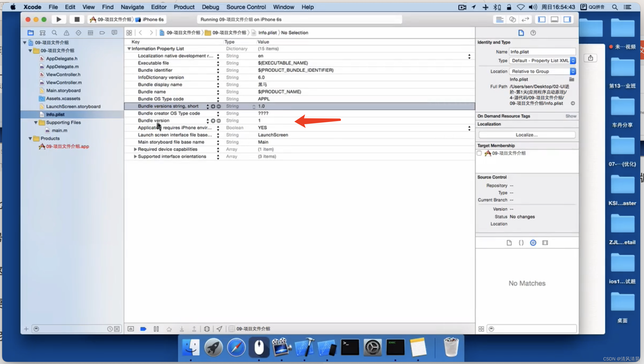This screenshot has height=364, width=644.
Task: Click the Show button next On Demand Resource Tags
Action: [571, 115]
